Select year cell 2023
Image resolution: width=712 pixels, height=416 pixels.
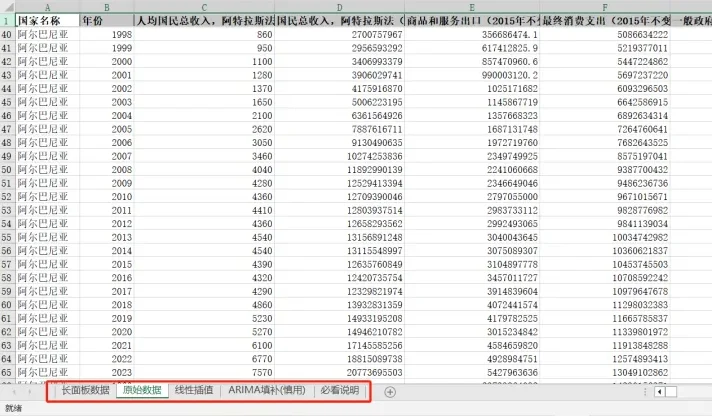[x=107, y=372]
